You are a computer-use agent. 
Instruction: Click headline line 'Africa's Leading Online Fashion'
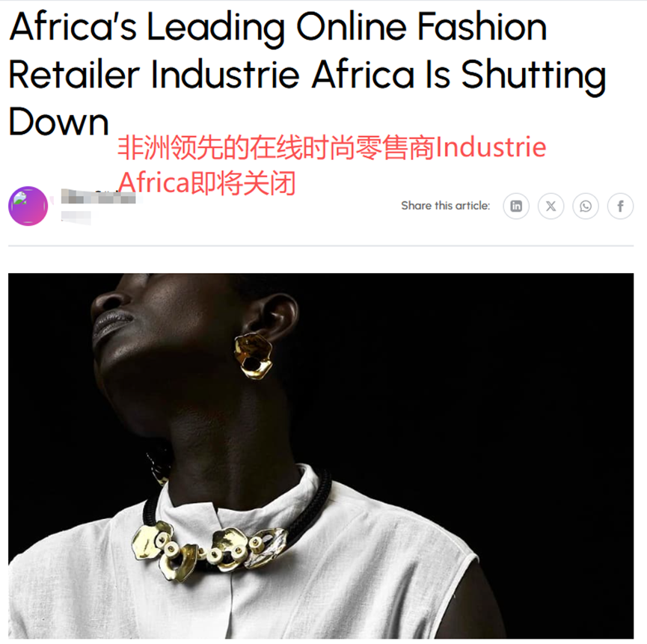(x=278, y=26)
